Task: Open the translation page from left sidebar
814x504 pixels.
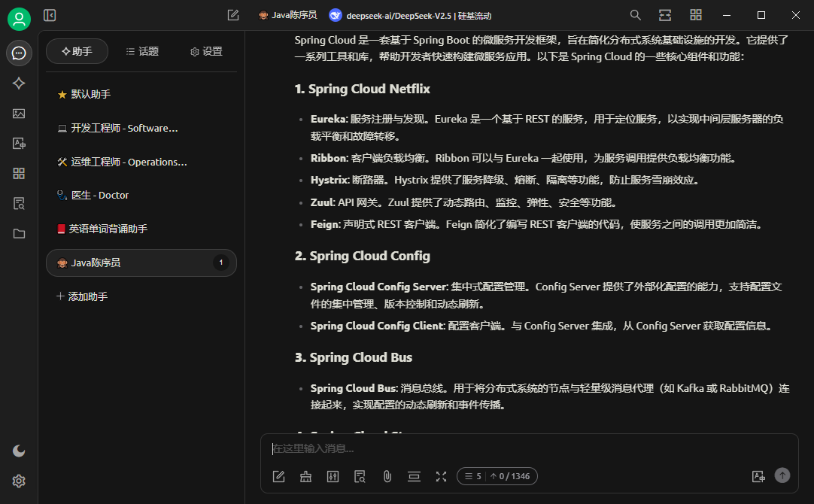Action: [19, 144]
